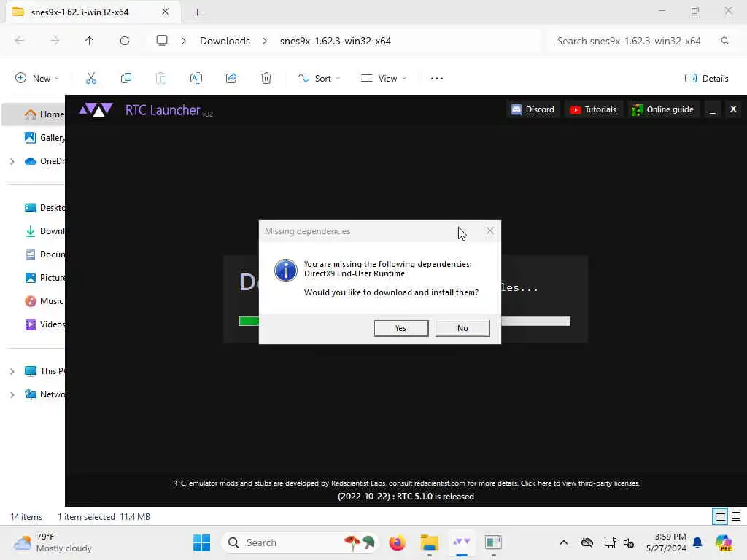Viewport: 747px width, 560px height.
Task: Click the Share icon in File Explorer
Action: coord(231,79)
